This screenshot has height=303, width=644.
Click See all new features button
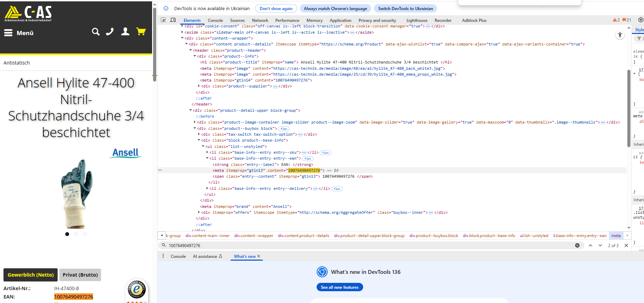pyautogui.click(x=340, y=287)
